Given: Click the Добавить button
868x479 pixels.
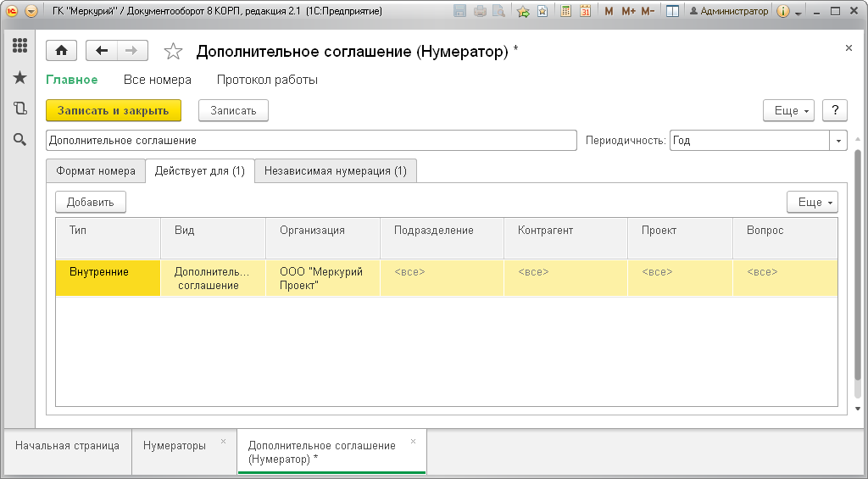Looking at the screenshot, I should tap(91, 202).
